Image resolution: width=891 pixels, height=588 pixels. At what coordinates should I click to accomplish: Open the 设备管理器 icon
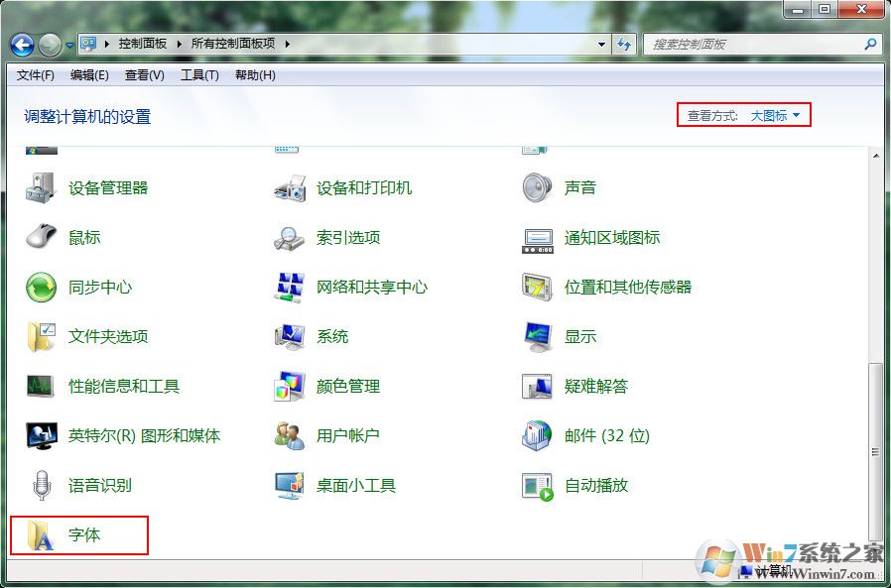(41, 188)
